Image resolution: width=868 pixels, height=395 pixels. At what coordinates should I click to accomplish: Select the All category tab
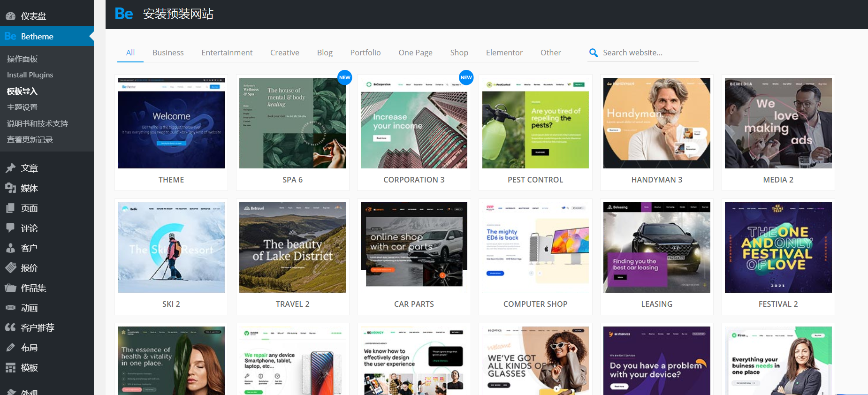click(x=130, y=53)
